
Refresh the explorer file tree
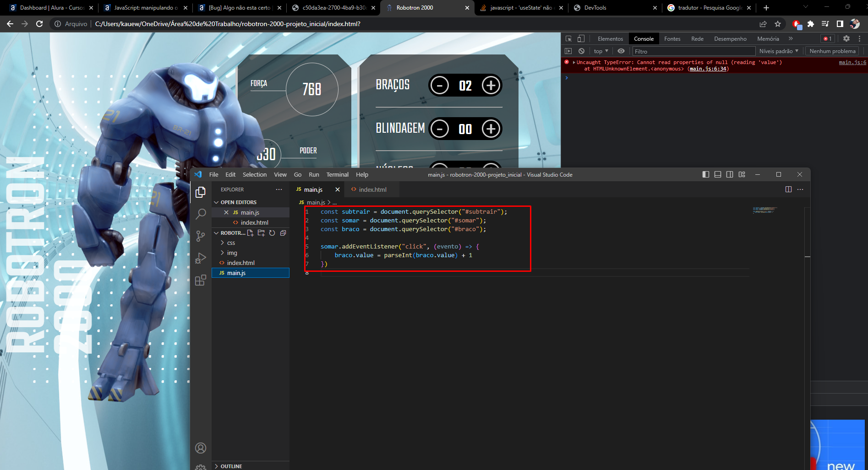point(272,233)
